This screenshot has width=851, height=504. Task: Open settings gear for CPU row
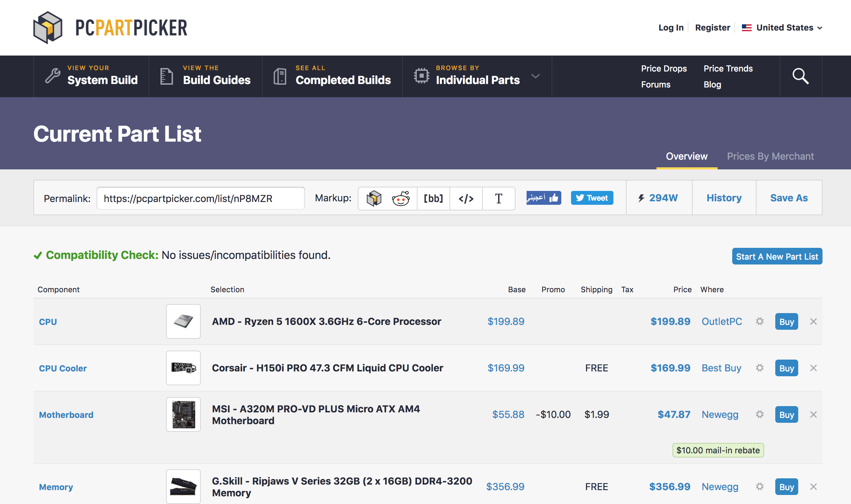[760, 321]
